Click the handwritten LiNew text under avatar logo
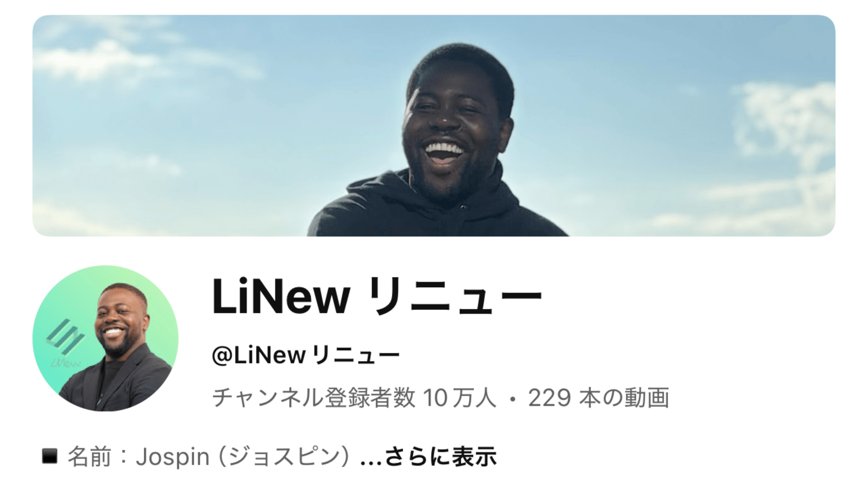 pos(66,363)
